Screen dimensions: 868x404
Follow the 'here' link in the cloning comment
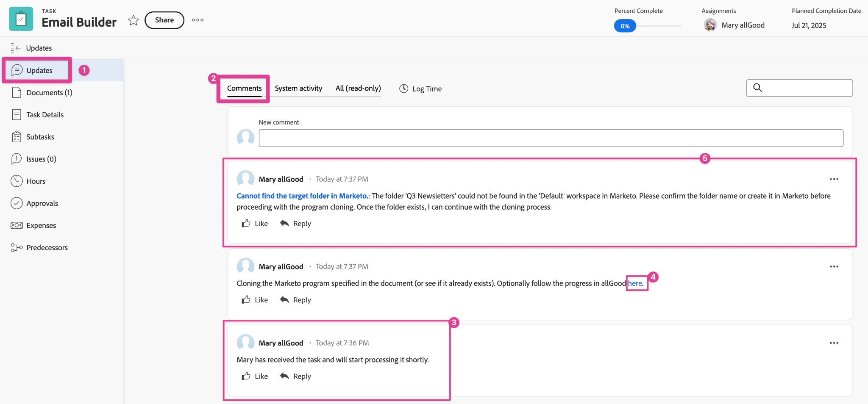point(634,283)
